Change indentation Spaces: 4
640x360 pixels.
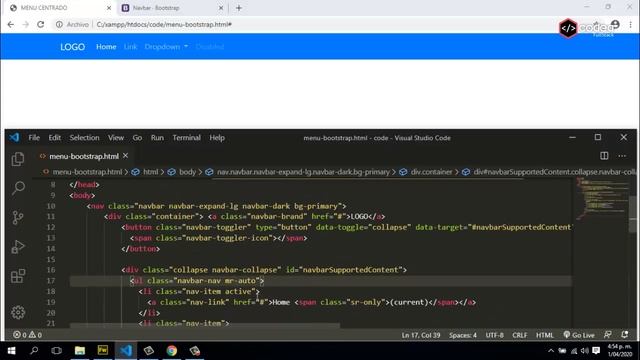point(463,335)
